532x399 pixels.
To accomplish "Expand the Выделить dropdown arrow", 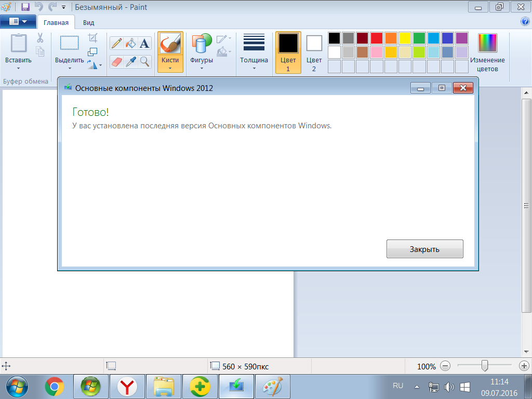I will click(x=70, y=69).
